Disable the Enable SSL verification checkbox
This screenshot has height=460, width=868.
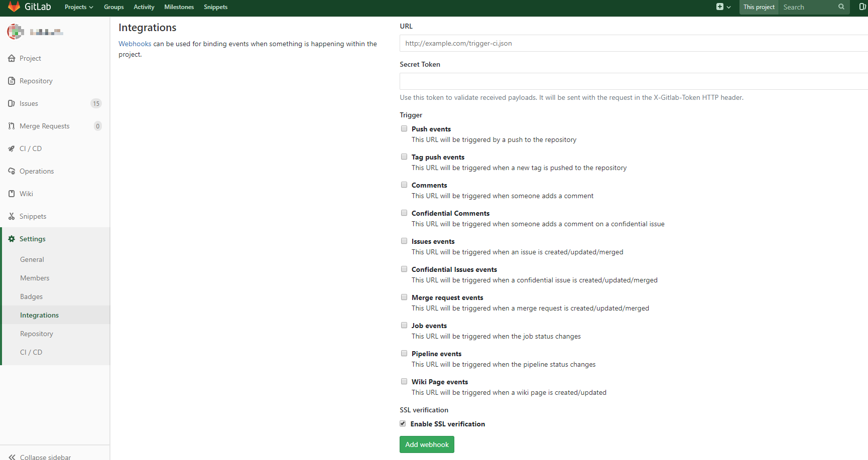tap(403, 424)
